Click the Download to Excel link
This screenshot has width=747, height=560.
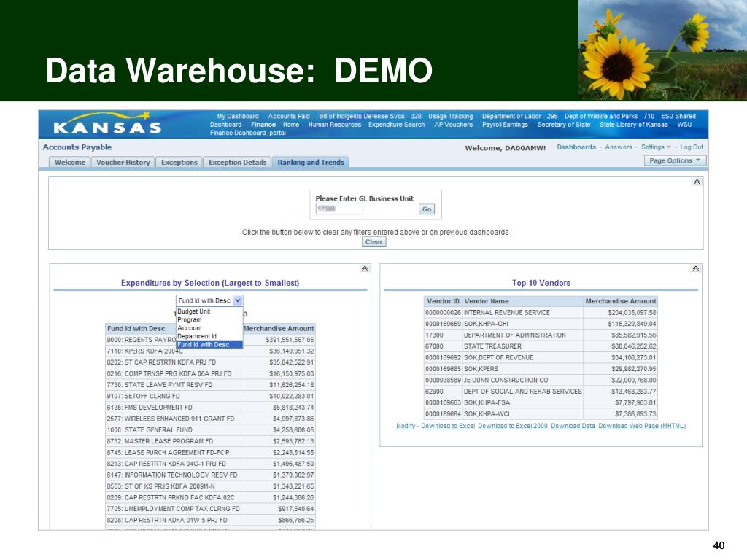(x=448, y=426)
